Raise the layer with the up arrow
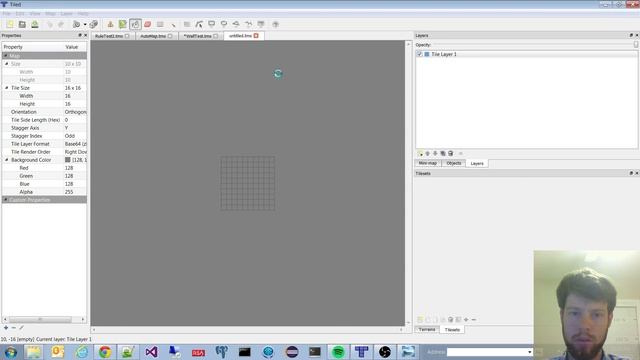The height and width of the screenshot is (360, 640). pyautogui.click(x=427, y=153)
